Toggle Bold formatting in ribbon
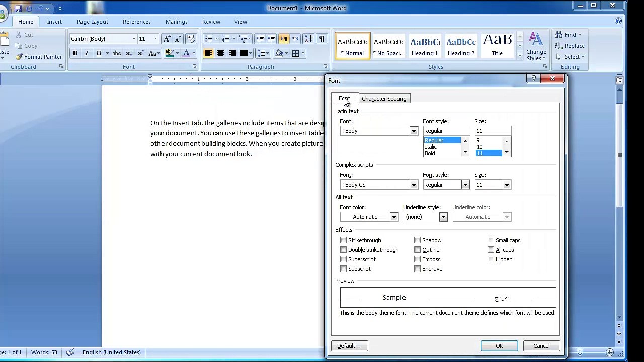Image resolution: width=644 pixels, height=362 pixels. click(75, 53)
